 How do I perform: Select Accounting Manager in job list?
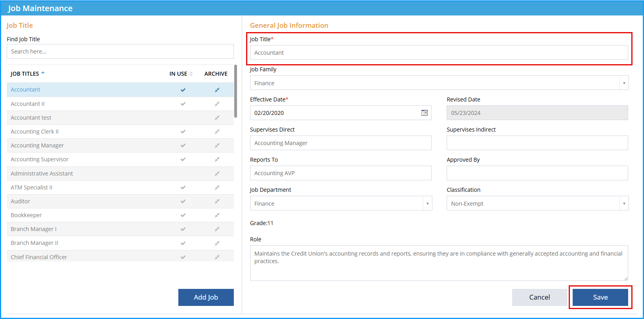120,145
